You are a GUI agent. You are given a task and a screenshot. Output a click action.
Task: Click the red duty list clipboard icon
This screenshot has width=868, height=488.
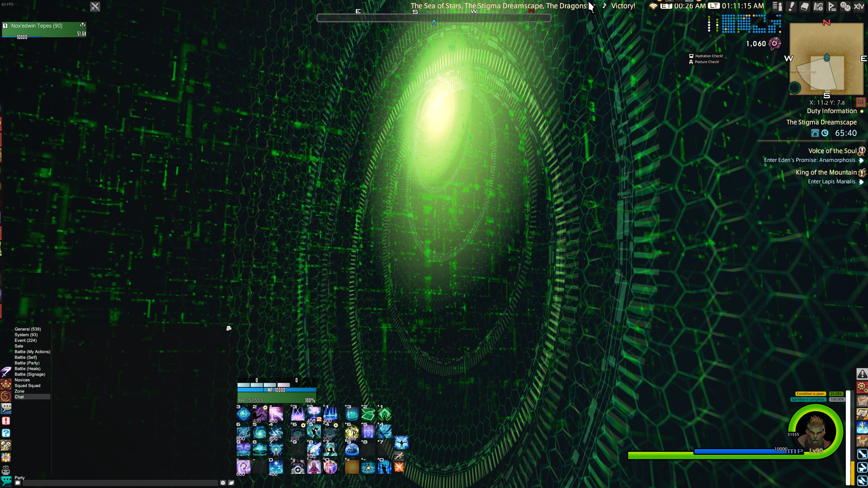point(861,102)
